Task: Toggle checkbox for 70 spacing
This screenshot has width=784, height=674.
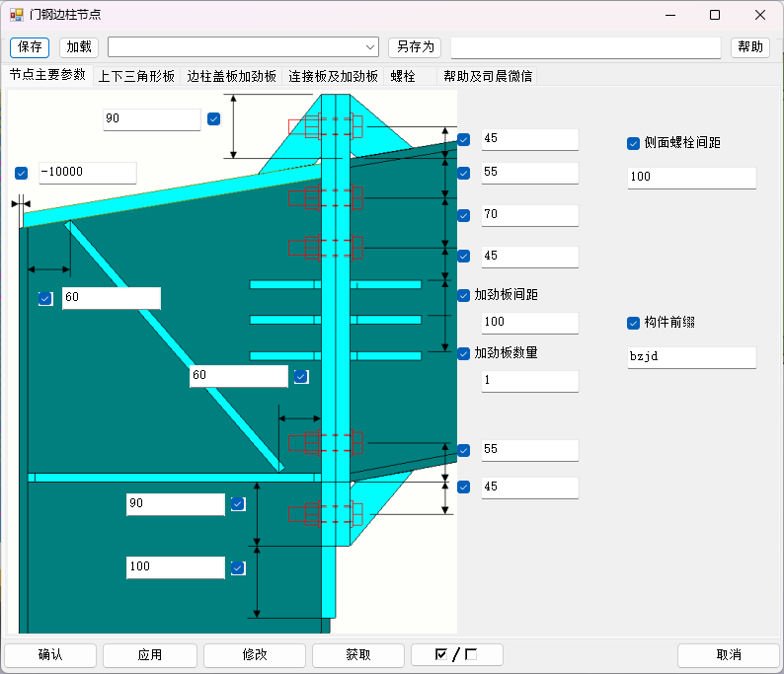Action: (463, 216)
